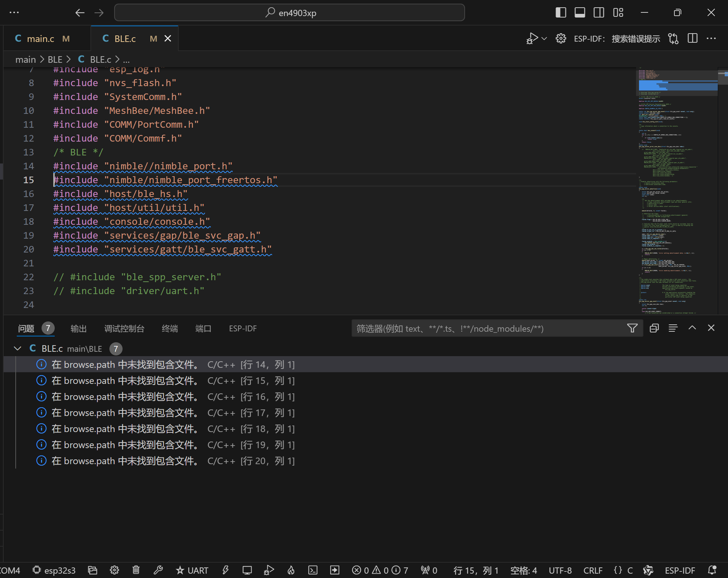Open the 调试控制台 panel tab

pyautogui.click(x=124, y=328)
